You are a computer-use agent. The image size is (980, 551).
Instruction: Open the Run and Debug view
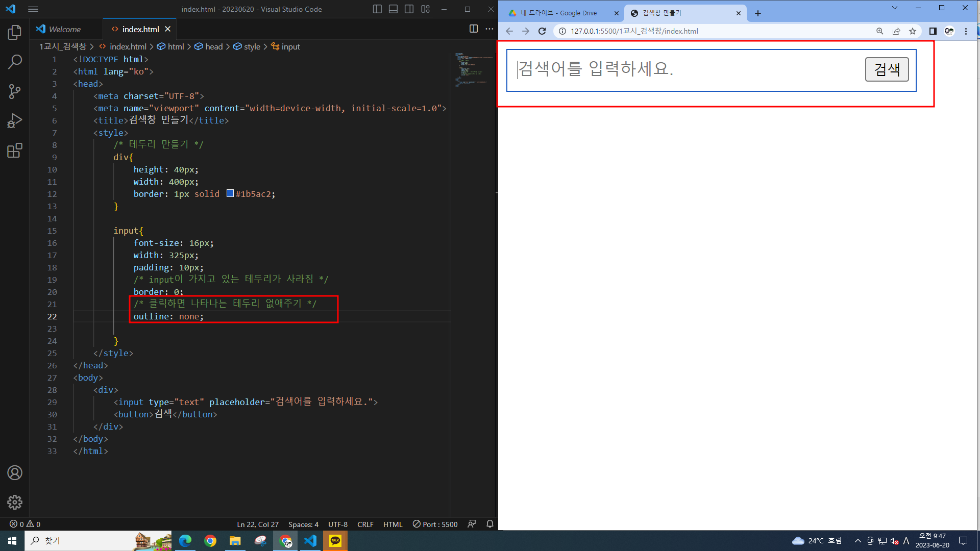point(15,121)
